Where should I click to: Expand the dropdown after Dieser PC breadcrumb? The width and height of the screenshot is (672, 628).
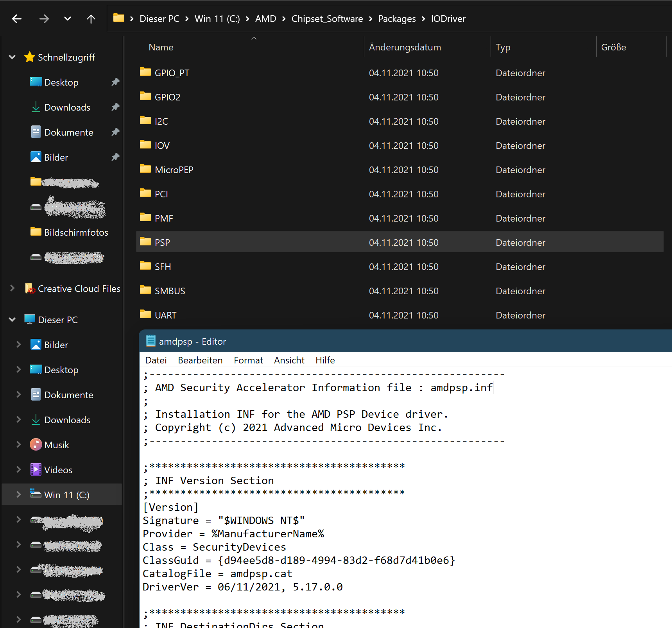pyautogui.click(x=187, y=19)
